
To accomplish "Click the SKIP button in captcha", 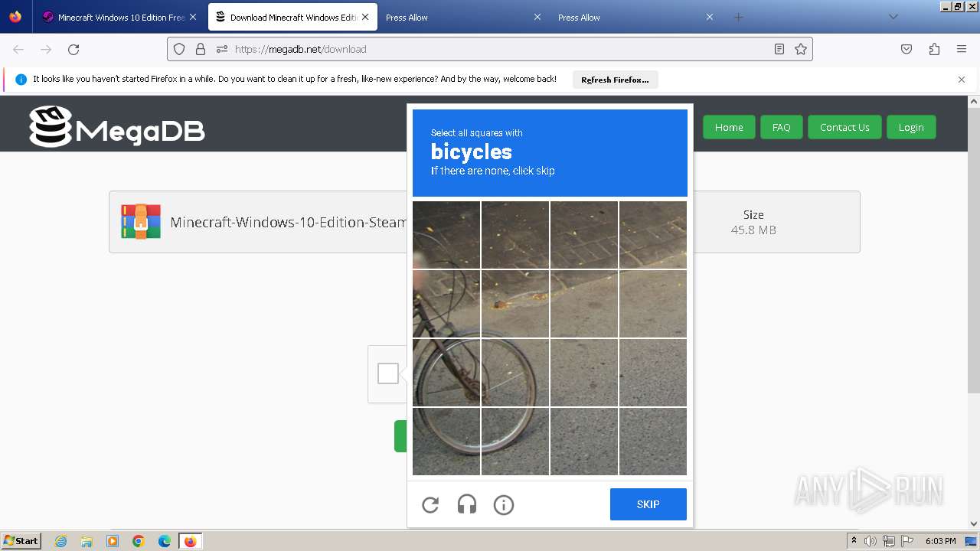I will click(648, 504).
